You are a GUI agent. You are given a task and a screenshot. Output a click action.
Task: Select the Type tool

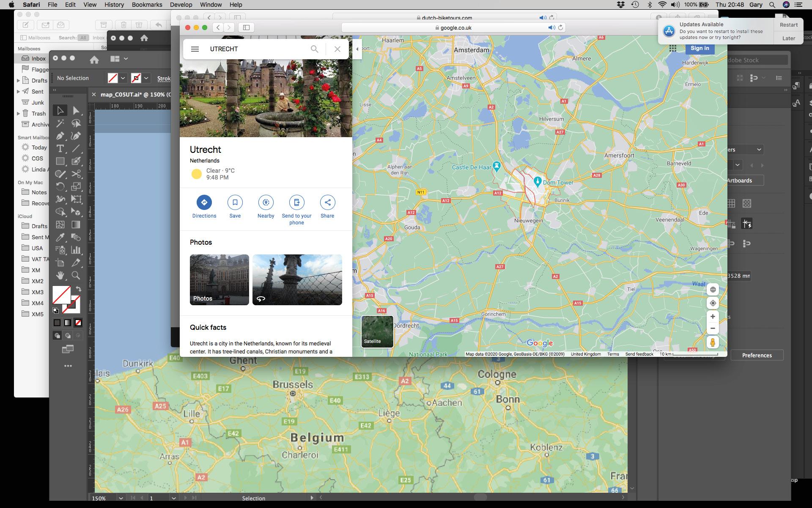(60, 149)
